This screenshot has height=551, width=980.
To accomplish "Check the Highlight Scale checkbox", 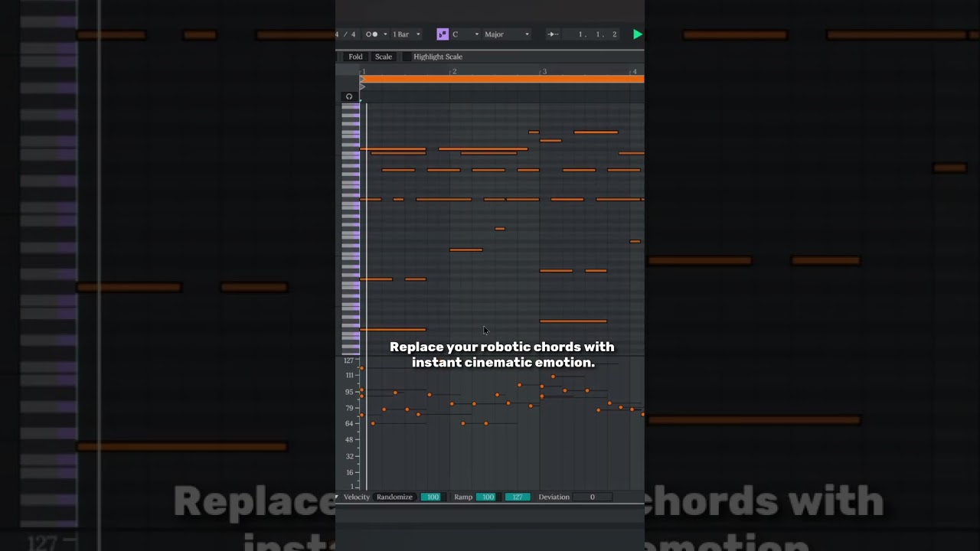I will point(407,57).
